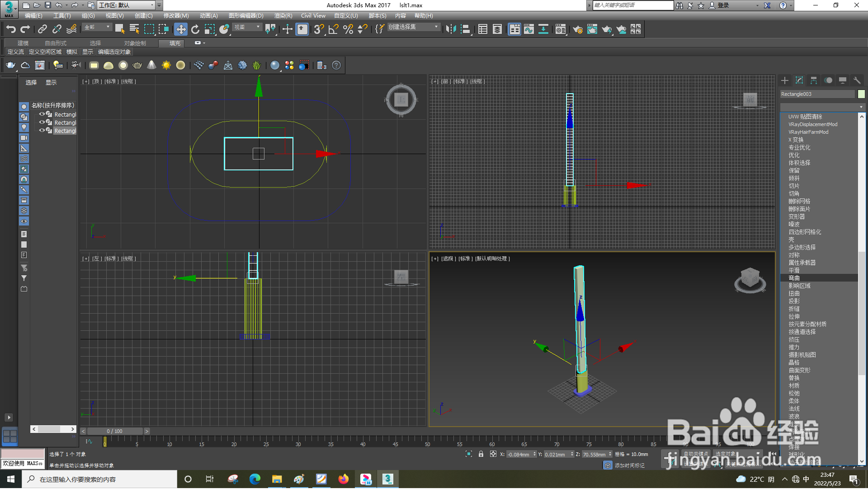Click the object color swatch beside Rectangle003
Viewport: 868px width, 489px height.
point(861,94)
